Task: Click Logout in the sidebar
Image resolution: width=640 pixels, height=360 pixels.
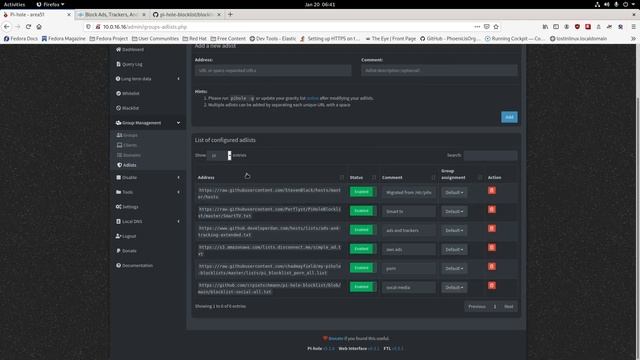Action: [126, 236]
